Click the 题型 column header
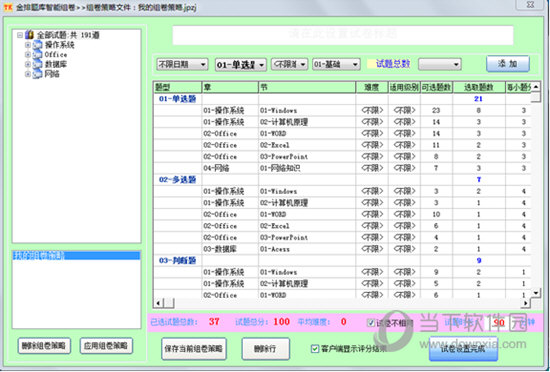 pyautogui.click(x=177, y=87)
